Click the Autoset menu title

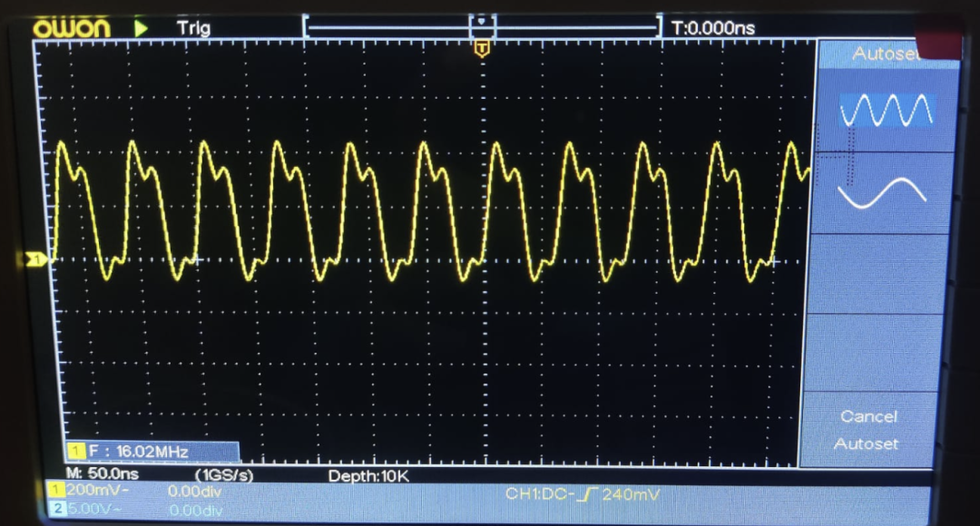pyautogui.click(x=885, y=54)
